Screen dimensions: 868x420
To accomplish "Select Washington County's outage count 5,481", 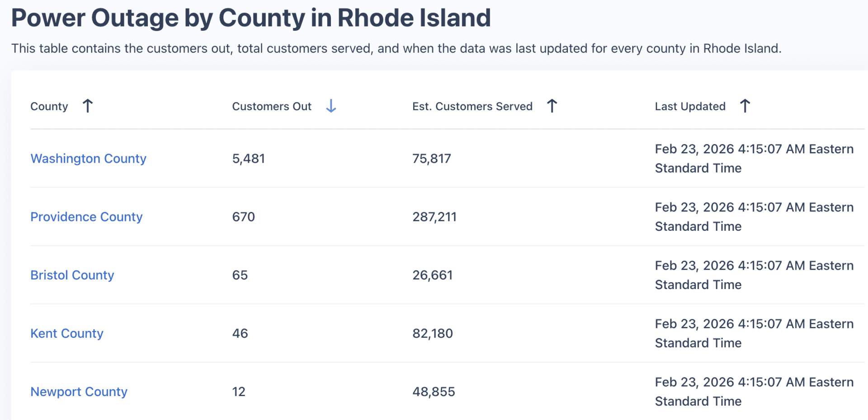I will click(x=249, y=159).
